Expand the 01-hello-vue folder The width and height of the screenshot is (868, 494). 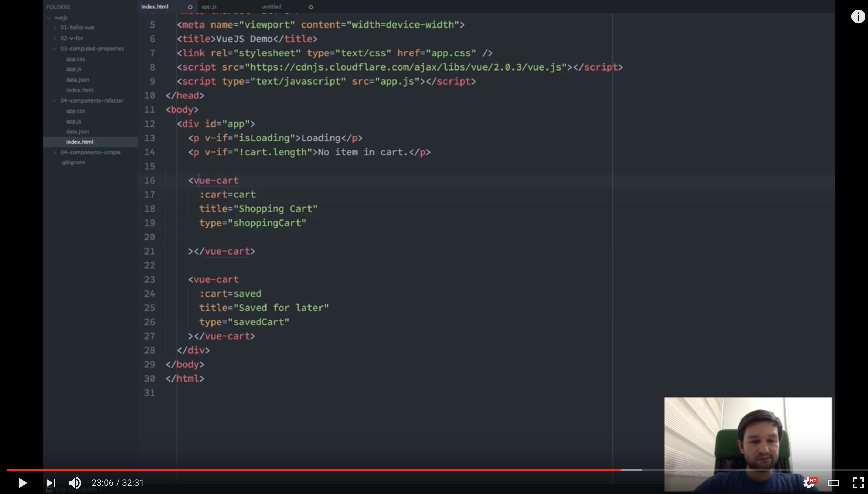55,27
